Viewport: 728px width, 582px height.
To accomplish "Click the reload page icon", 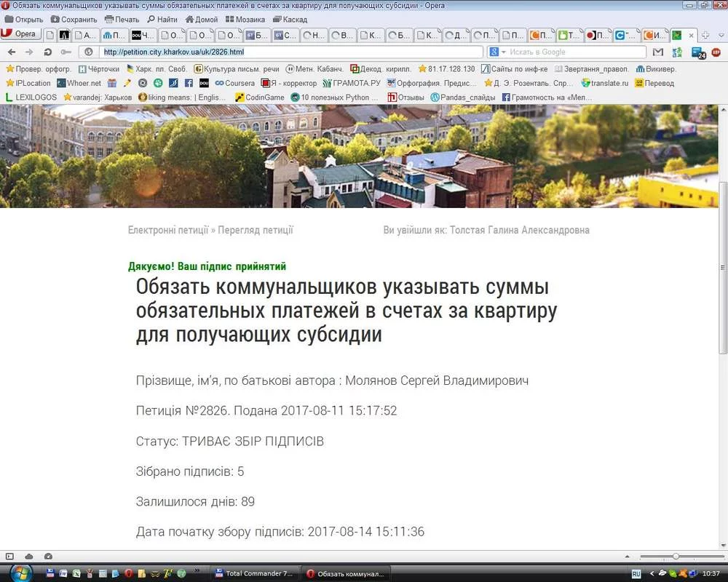I will 47,52.
